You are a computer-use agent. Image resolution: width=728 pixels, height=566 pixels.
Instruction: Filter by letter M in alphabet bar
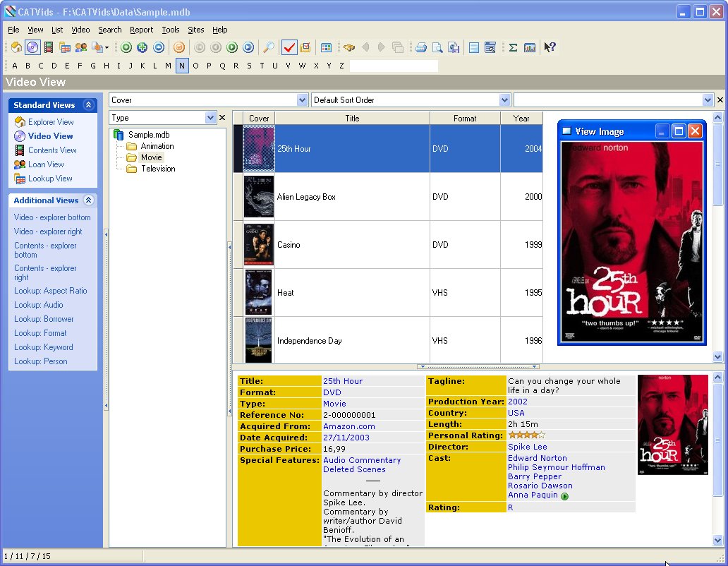[x=168, y=66]
